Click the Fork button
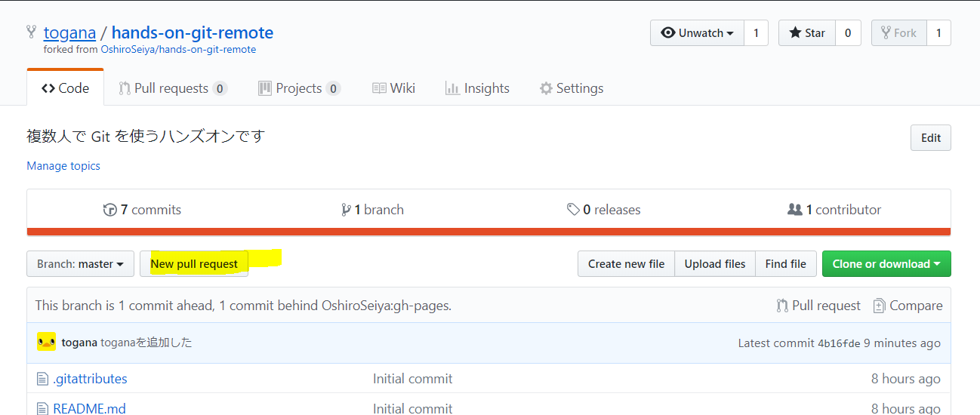The width and height of the screenshot is (980, 415). coord(899,33)
